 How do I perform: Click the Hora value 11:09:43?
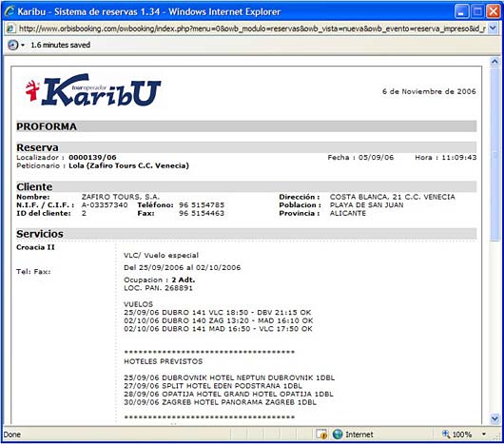[x=459, y=158]
